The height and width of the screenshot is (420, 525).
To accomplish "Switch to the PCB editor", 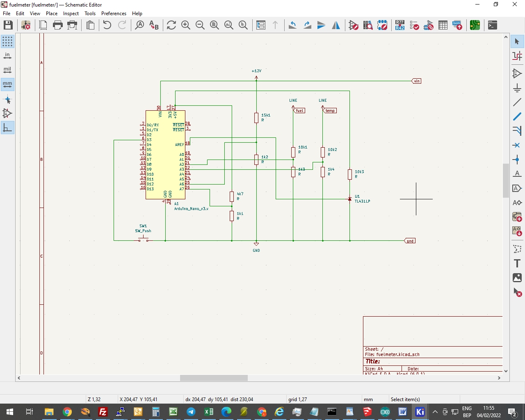I will [475, 25].
